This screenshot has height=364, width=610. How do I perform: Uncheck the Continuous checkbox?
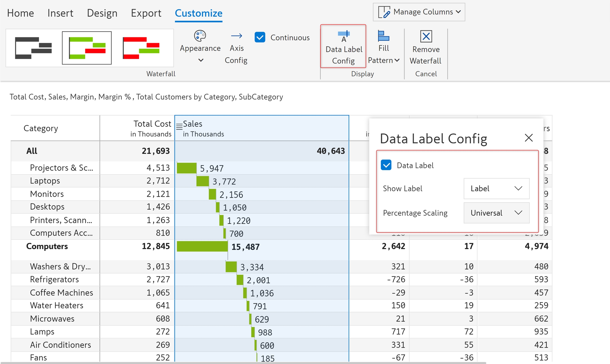260,37
